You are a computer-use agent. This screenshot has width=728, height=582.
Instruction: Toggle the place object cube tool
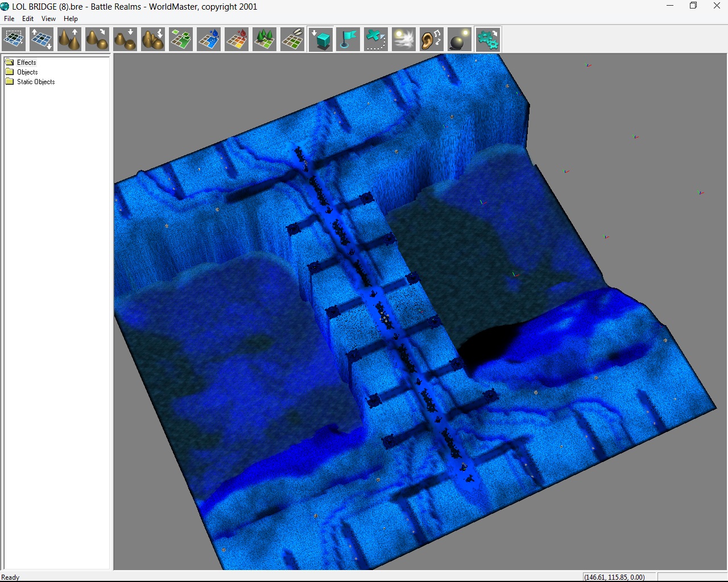pos(321,40)
